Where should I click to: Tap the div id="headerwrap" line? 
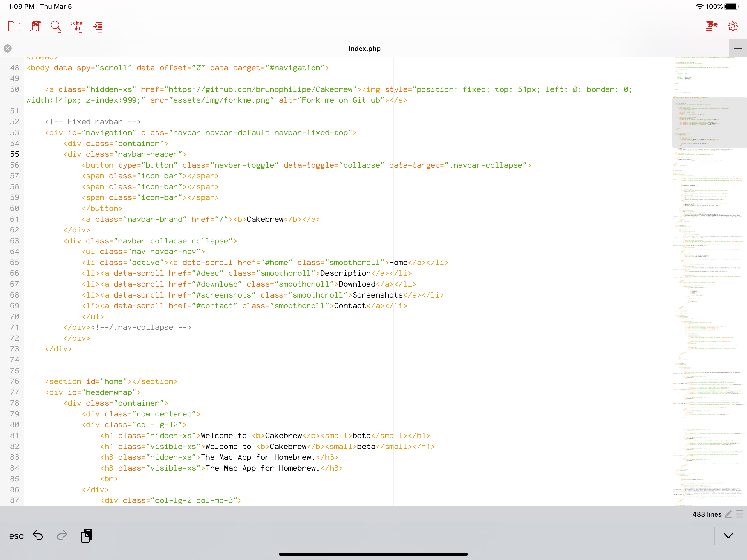(x=93, y=392)
